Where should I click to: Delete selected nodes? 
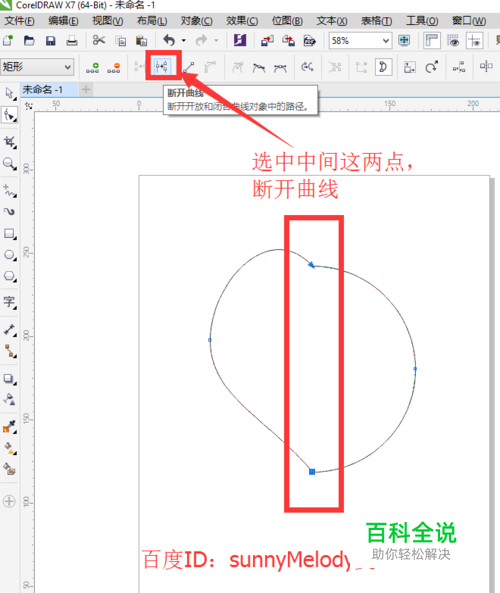coord(114,68)
